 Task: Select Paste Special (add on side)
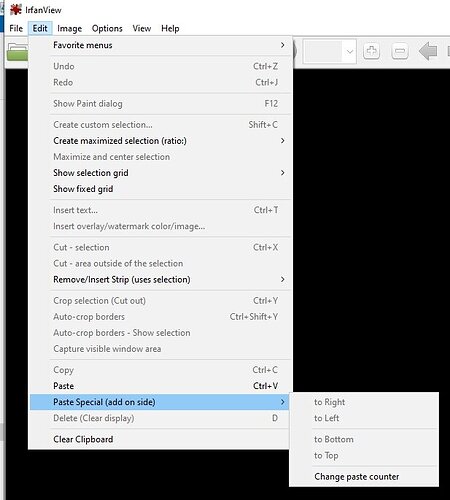tap(159, 402)
